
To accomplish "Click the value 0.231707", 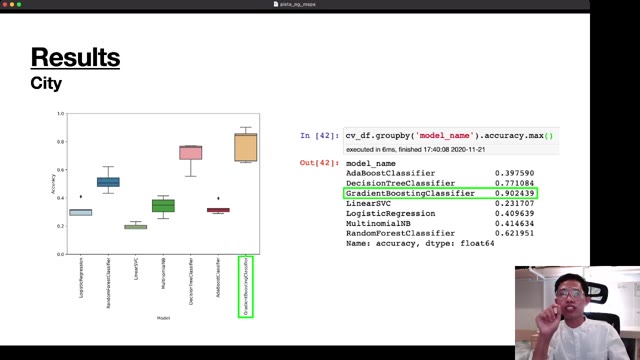I will tap(514, 203).
